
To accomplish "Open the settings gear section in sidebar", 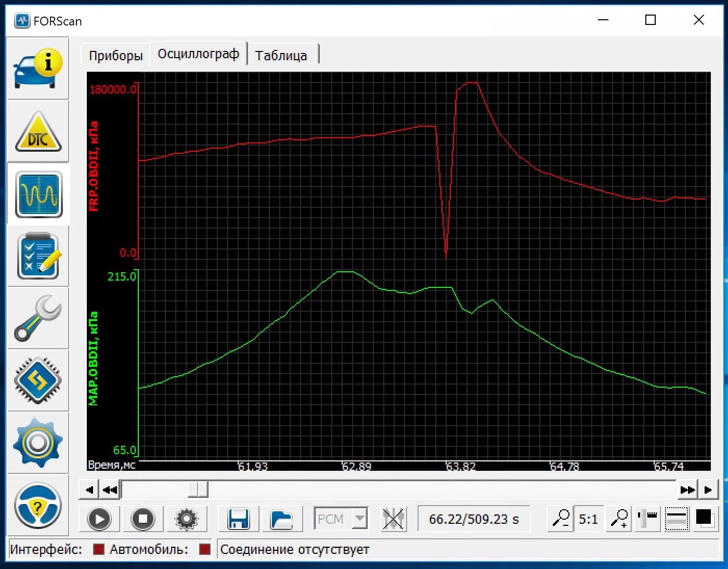I will click(x=38, y=443).
